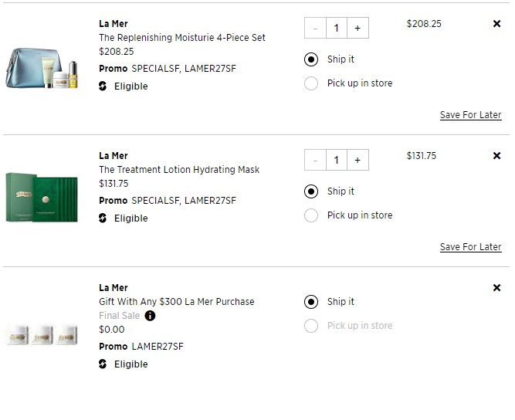Image resolution: width=515 pixels, height=420 pixels.
Task: Choose Pick up in store for Hydrating Mask
Action: [311, 215]
